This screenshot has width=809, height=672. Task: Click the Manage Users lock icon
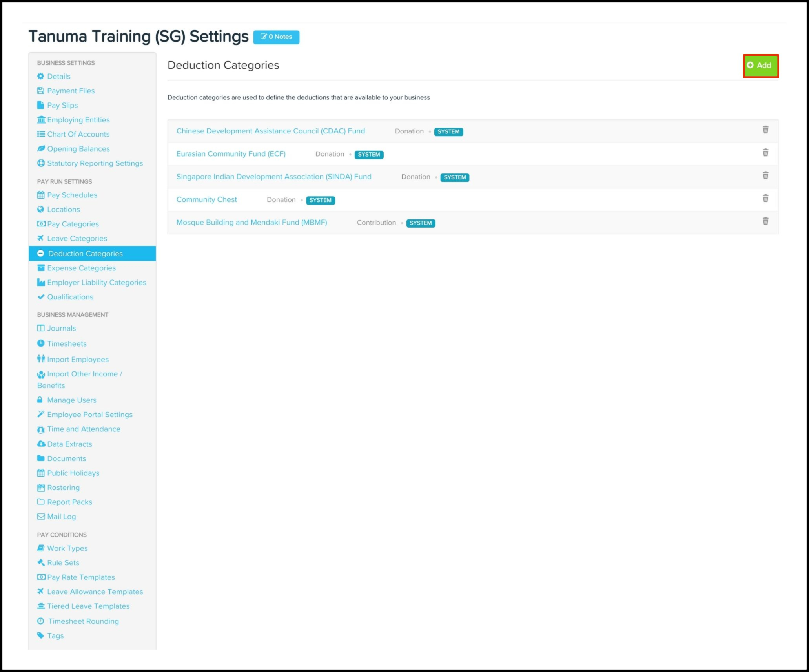[x=40, y=400]
